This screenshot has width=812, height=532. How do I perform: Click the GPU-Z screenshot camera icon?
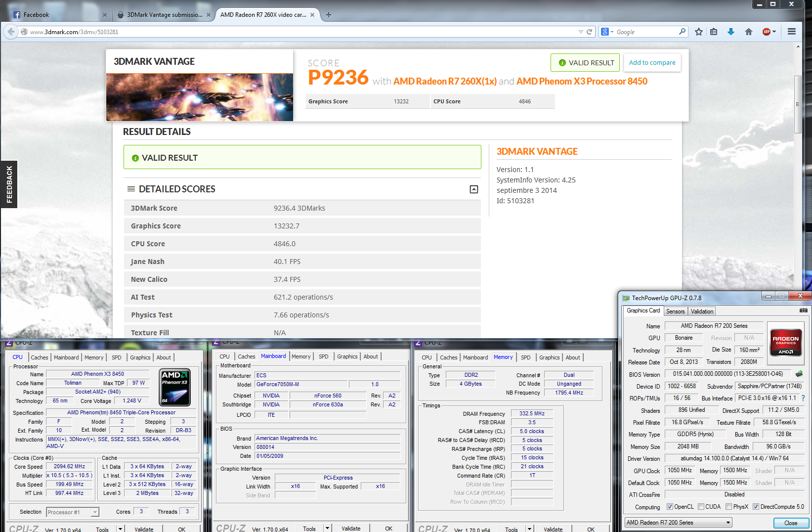click(804, 310)
